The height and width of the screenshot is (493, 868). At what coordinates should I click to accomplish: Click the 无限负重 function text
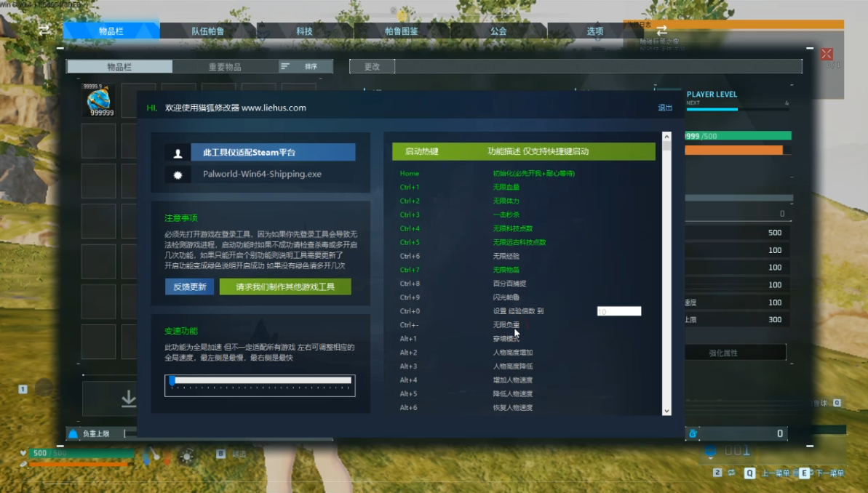pyautogui.click(x=506, y=325)
